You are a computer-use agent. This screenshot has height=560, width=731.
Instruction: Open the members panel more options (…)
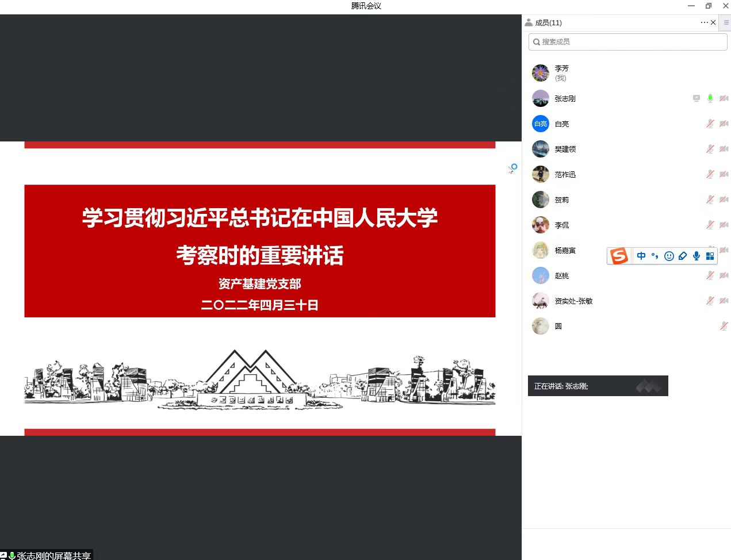coord(704,22)
